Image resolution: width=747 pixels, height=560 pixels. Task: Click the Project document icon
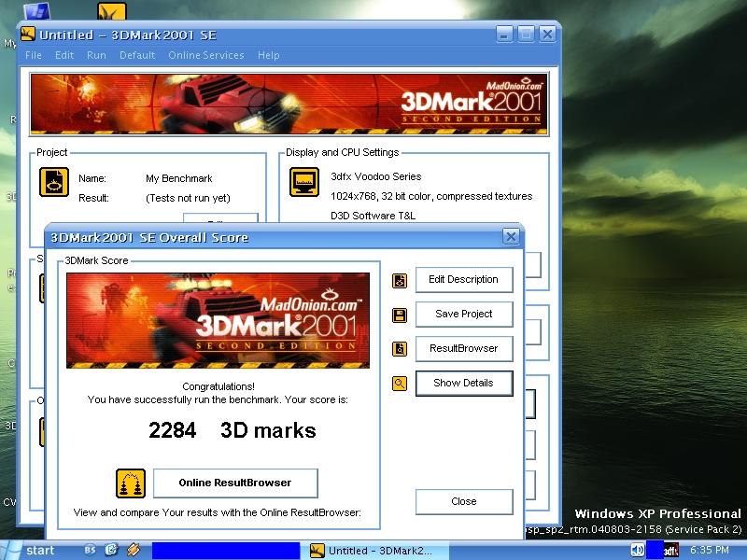pyautogui.click(x=54, y=181)
